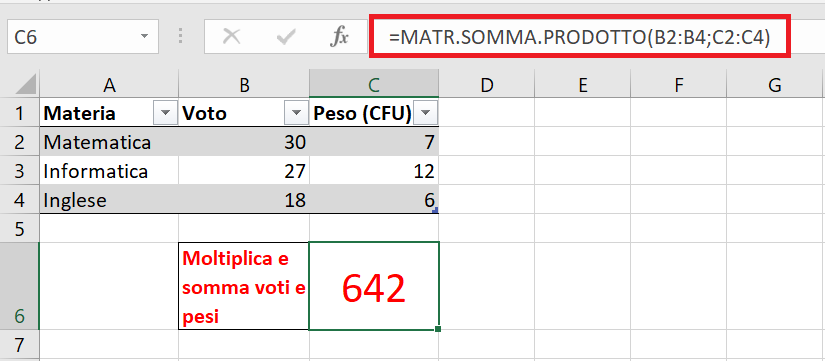This screenshot has height=361, width=825.
Task: Open the Materia column filter dropdown
Action: [165, 113]
